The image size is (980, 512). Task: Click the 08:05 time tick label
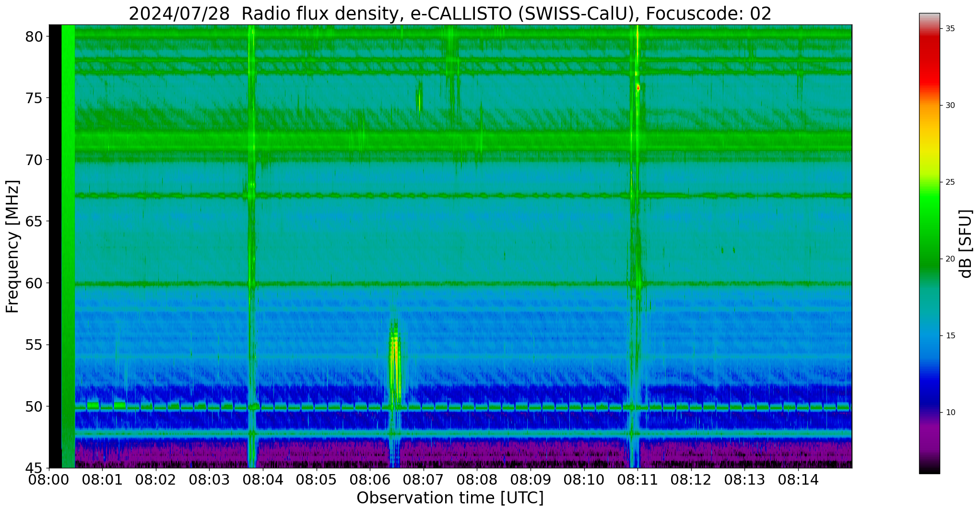[x=317, y=480]
